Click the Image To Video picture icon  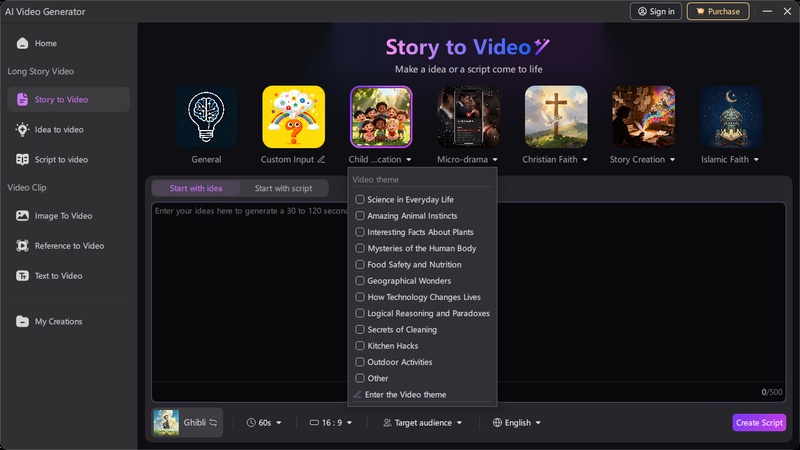(22, 216)
